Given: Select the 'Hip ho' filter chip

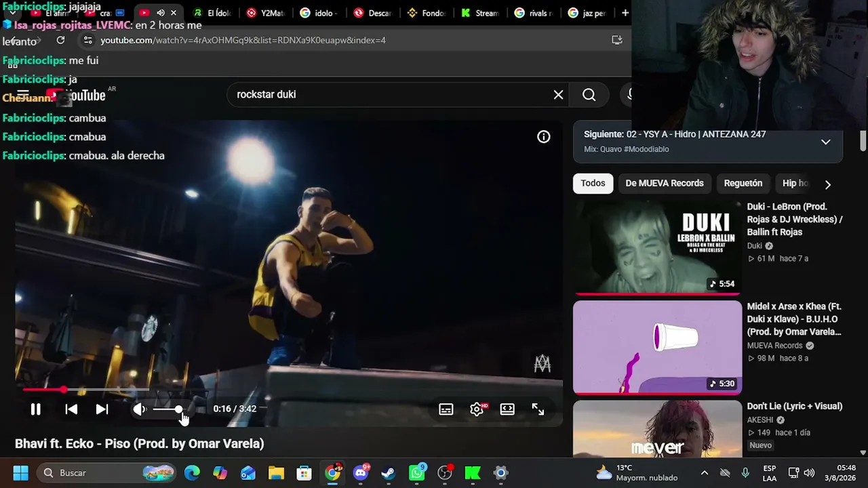Looking at the screenshot, I should 795,184.
